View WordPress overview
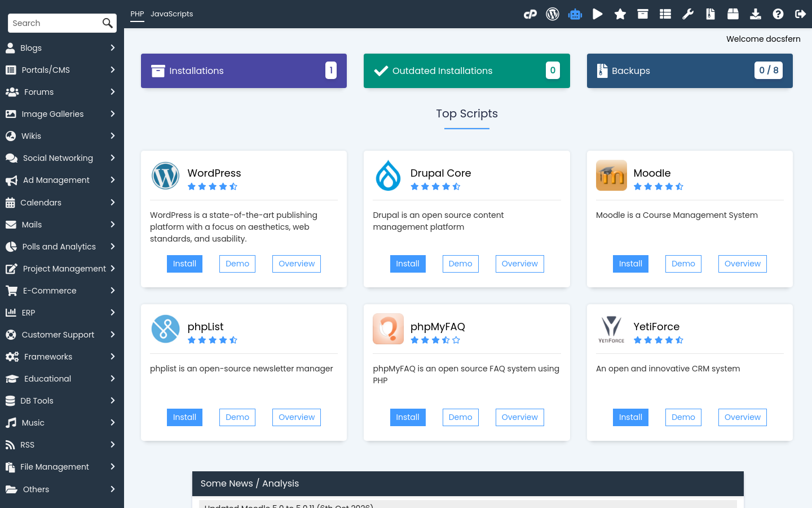812x508 pixels. tap(297, 264)
